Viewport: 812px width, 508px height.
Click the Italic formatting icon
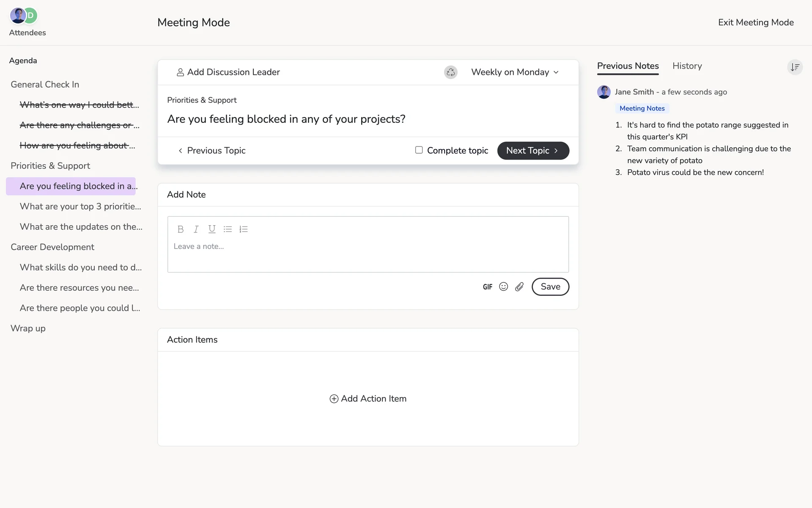(x=196, y=229)
